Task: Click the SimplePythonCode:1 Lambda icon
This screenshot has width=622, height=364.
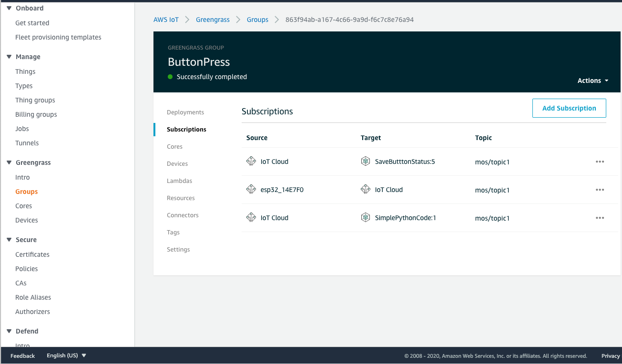Action: (366, 217)
